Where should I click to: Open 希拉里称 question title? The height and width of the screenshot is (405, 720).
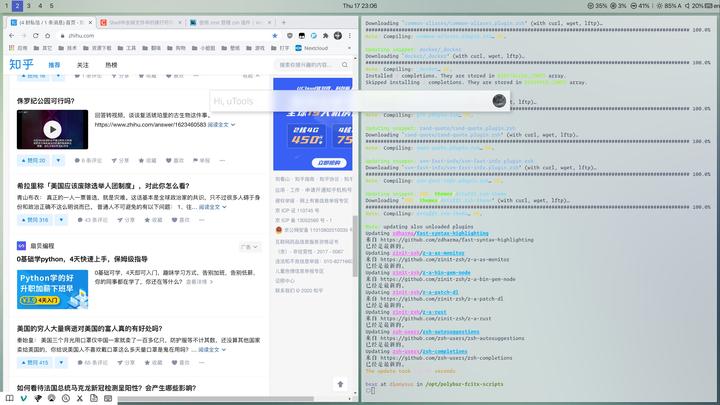point(103,186)
